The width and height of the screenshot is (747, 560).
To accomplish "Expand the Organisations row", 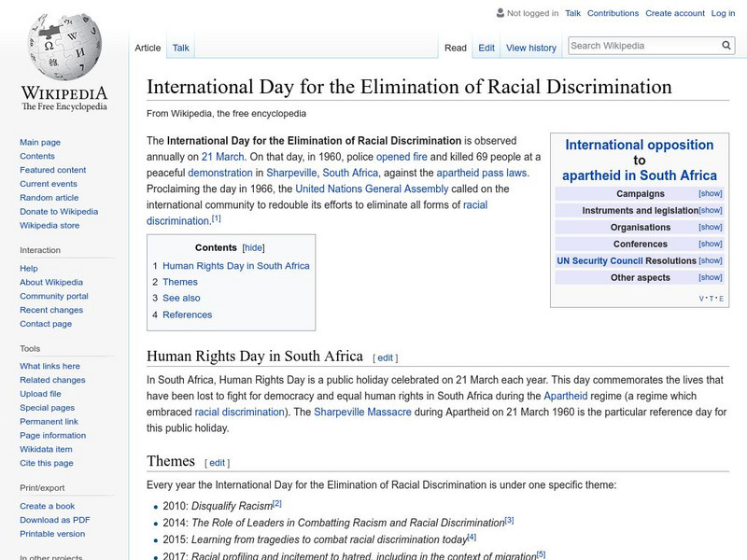I will click(710, 227).
